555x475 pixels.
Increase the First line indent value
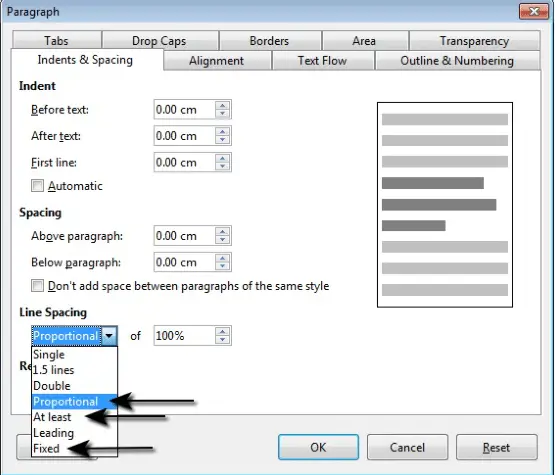coord(222,158)
